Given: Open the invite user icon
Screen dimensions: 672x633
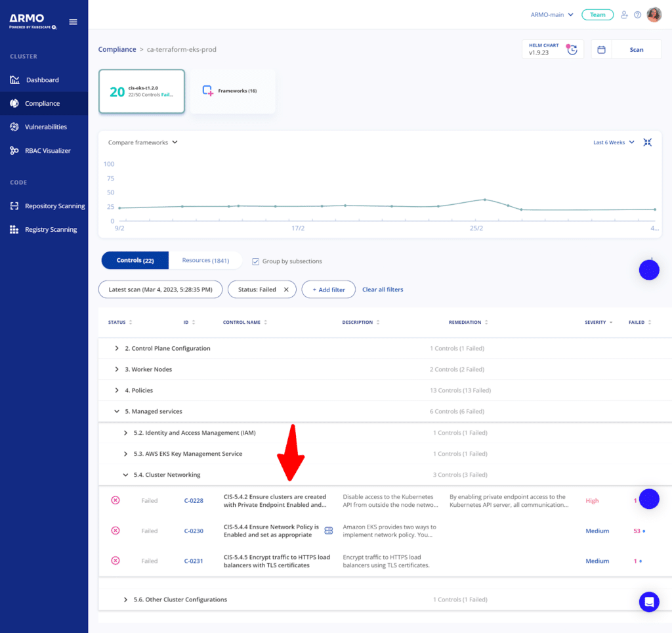Looking at the screenshot, I should click(624, 14).
